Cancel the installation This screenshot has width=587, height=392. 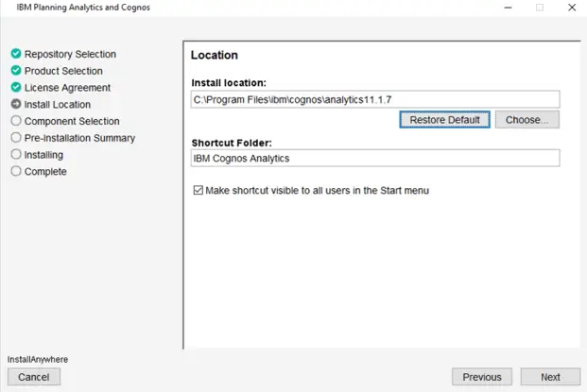click(x=34, y=377)
